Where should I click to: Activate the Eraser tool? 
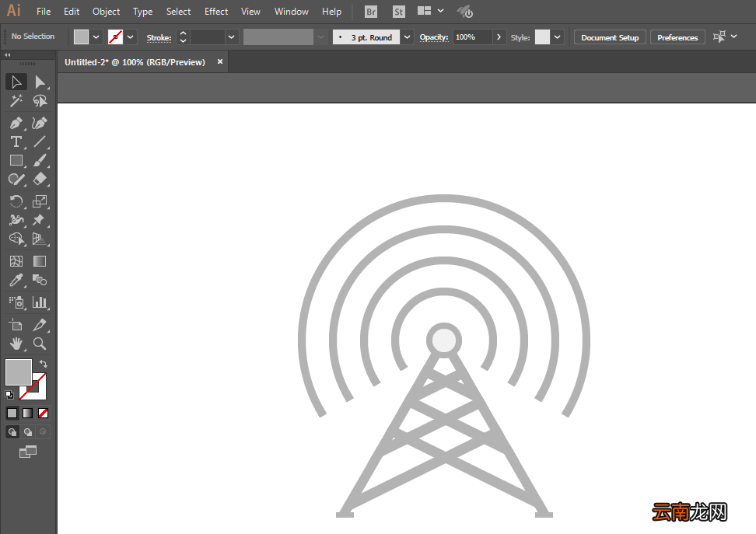(40, 180)
